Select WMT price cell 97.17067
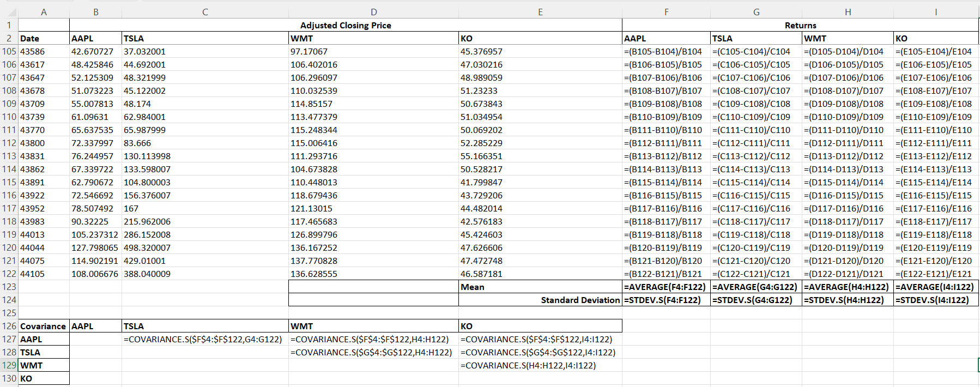980x387 pixels. click(x=373, y=51)
